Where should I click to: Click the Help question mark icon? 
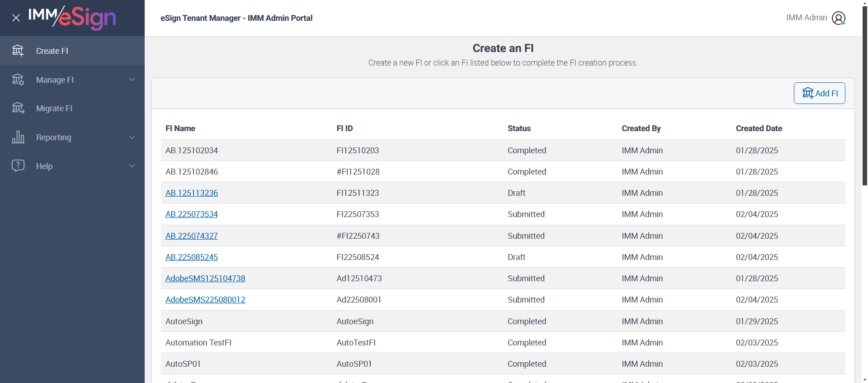18,165
